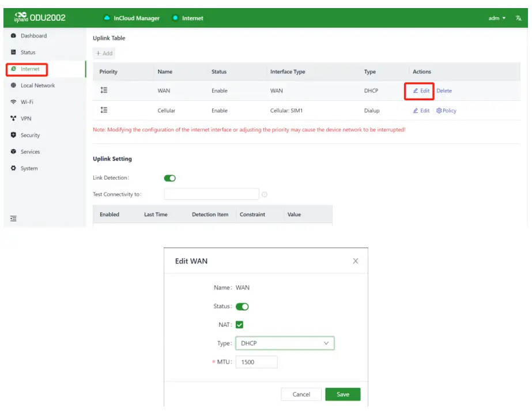The height and width of the screenshot is (415, 532).
Task: Delete the WAN uplink entry
Action: pyautogui.click(x=444, y=90)
